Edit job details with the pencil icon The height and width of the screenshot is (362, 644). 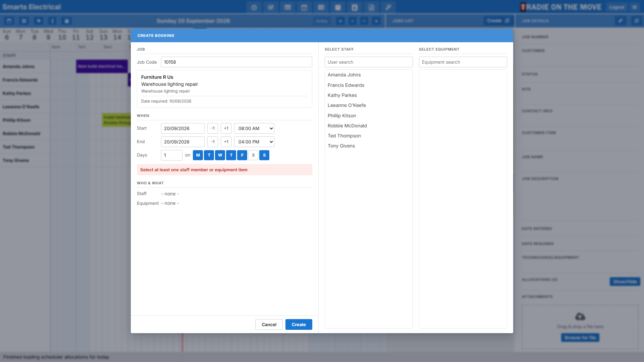tap(621, 21)
